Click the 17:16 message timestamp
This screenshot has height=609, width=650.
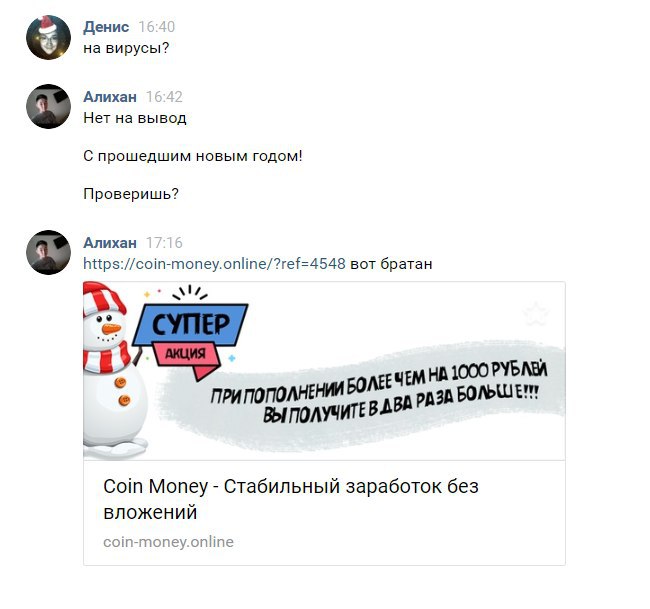click(x=164, y=243)
